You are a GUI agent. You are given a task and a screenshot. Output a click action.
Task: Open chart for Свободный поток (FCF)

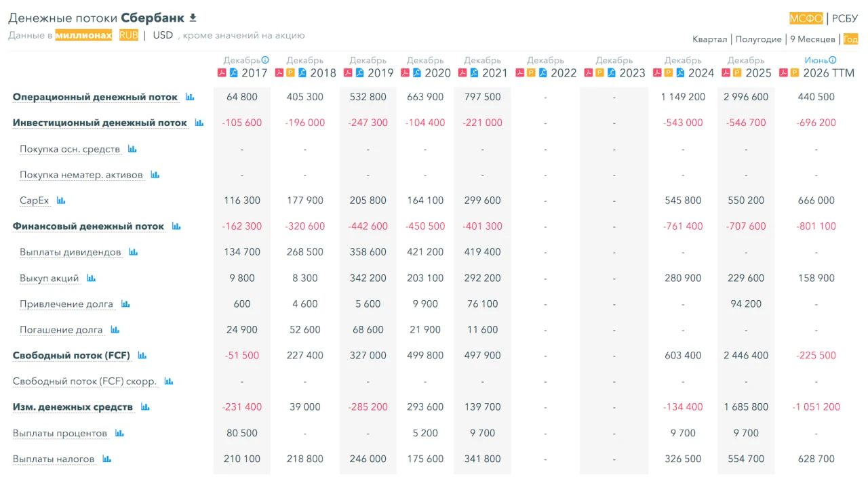[142, 355]
